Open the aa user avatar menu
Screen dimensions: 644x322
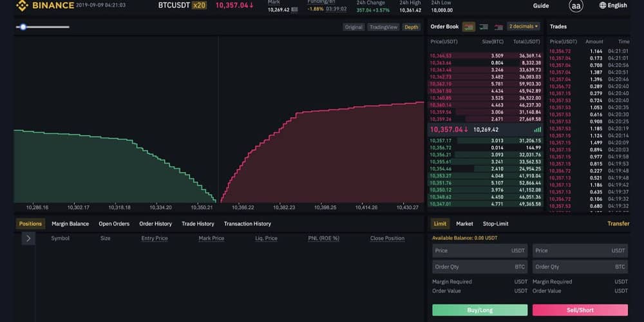576,6
